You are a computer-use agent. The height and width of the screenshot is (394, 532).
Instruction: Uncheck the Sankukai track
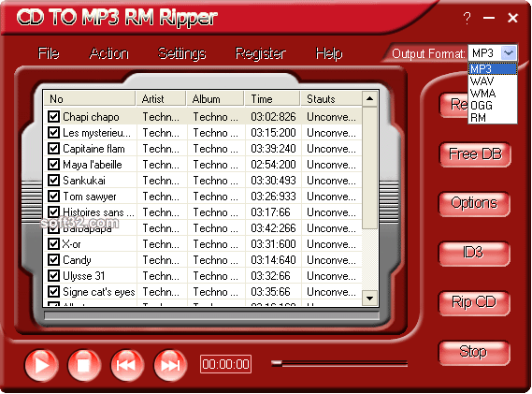point(53,181)
